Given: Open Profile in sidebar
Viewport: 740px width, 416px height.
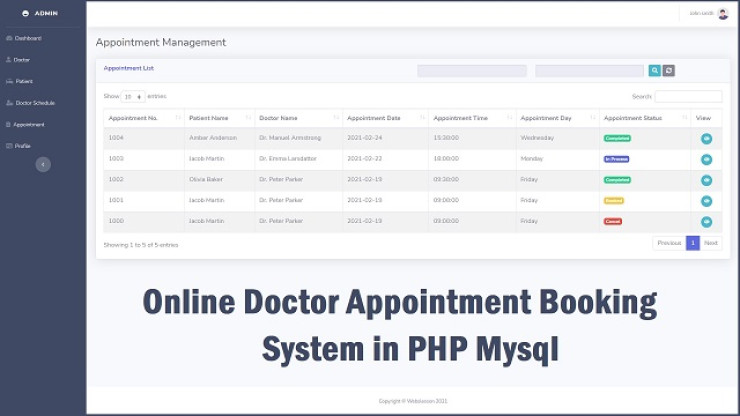Looking at the screenshot, I should pos(18,146).
